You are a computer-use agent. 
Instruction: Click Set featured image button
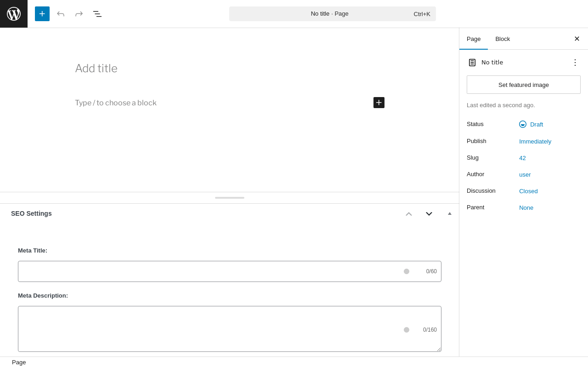point(524,85)
